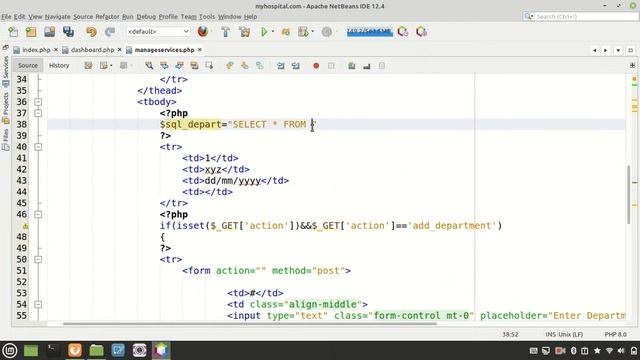This screenshot has width=640, height=360.
Task: Collapse the code fold at line 46
Action: click(x=38, y=214)
